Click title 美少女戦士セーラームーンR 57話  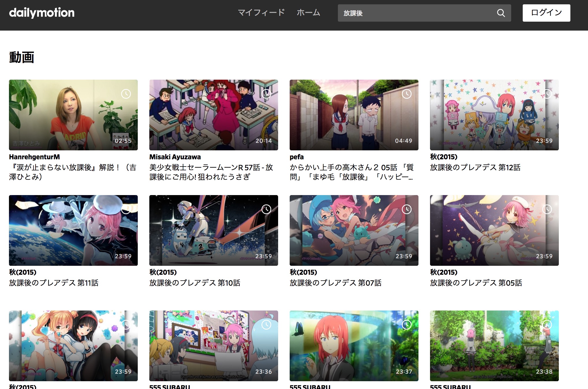tap(211, 172)
